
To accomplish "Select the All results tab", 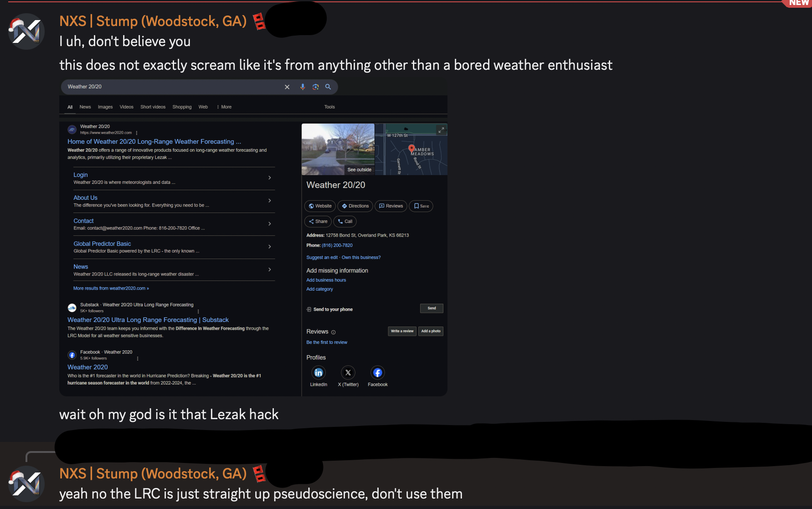I will 70,107.
